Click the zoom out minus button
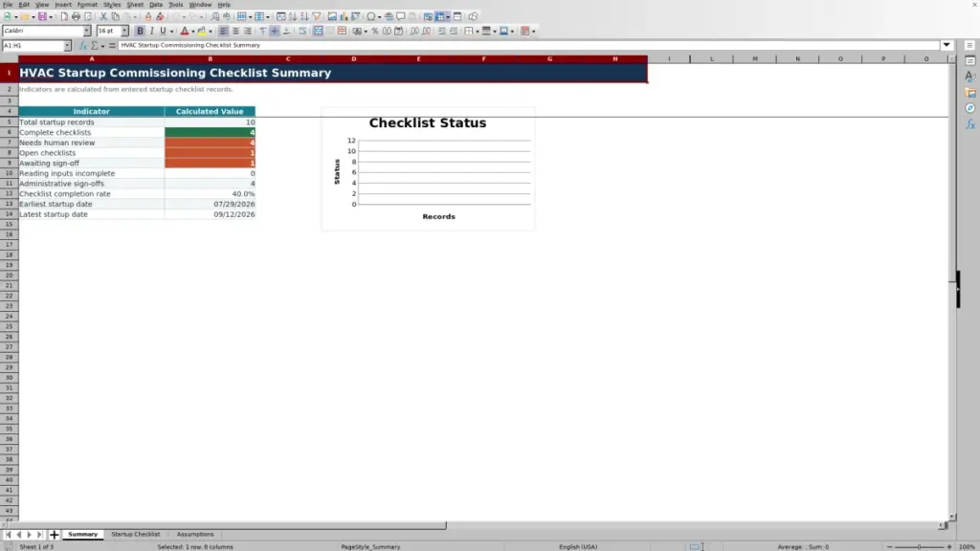The height and width of the screenshot is (551, 980). pos(889,546)
